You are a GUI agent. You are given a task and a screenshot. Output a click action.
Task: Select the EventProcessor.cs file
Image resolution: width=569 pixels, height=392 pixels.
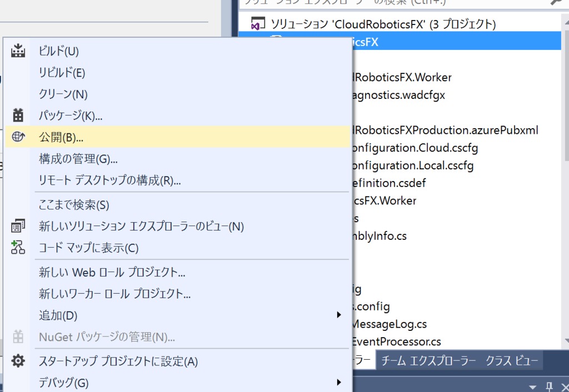tap(396, 341)
